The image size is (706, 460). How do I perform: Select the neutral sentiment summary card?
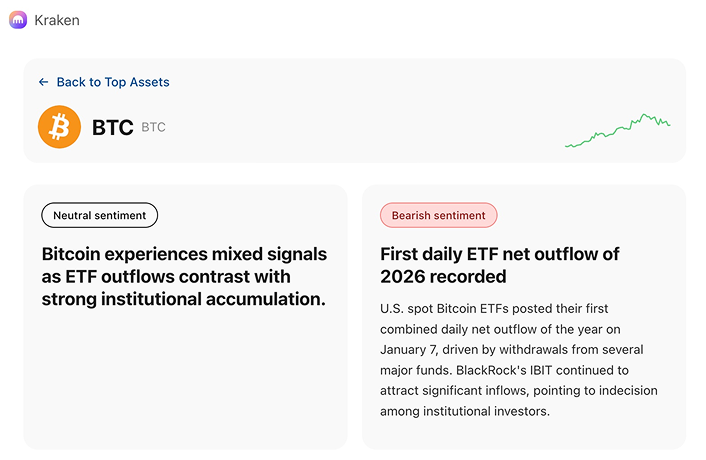[x=185, y=380]
